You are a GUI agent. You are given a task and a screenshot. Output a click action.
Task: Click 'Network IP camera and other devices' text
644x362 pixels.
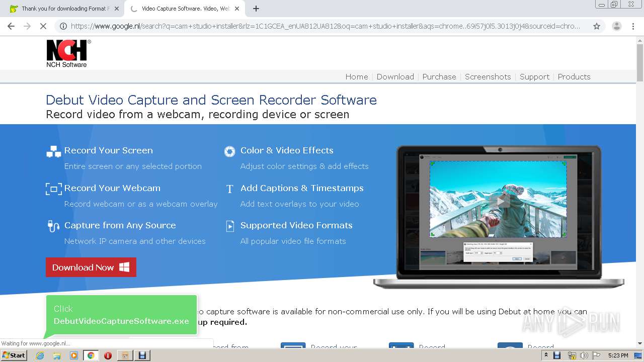coord(135,241)
